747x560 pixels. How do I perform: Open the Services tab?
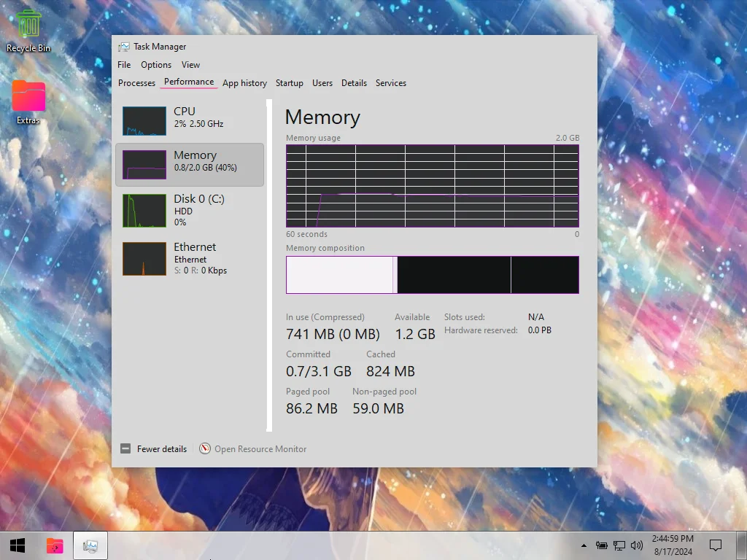[391, 83]
